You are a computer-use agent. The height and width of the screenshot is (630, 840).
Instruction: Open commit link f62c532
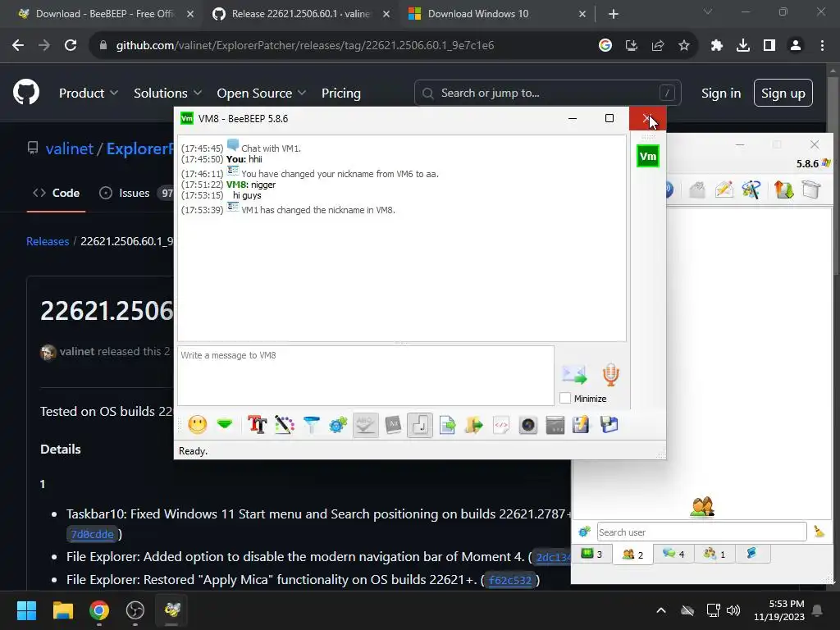(x=510, y=580)
